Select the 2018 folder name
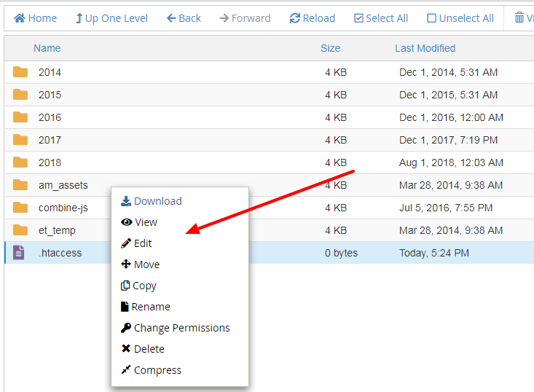The height and width of the screenshot is (392, 534). tap(50, 162)
